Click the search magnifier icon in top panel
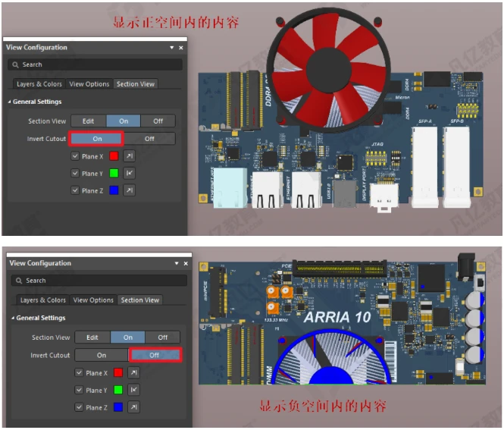The image size is (504, 430). coord(15,64)
